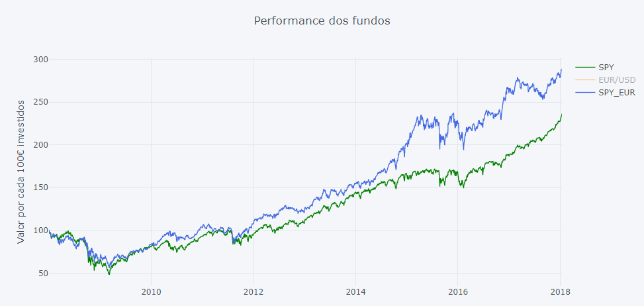Click the 2016 x-axis tick label
The height and width of the screenshot is (306, 644).
coord(458,291)
